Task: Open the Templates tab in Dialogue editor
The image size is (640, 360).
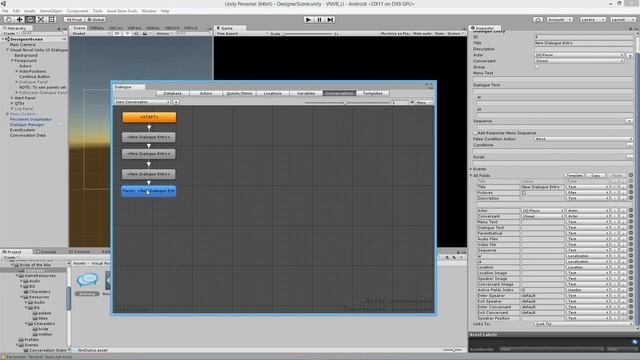Action: point(373,93)
